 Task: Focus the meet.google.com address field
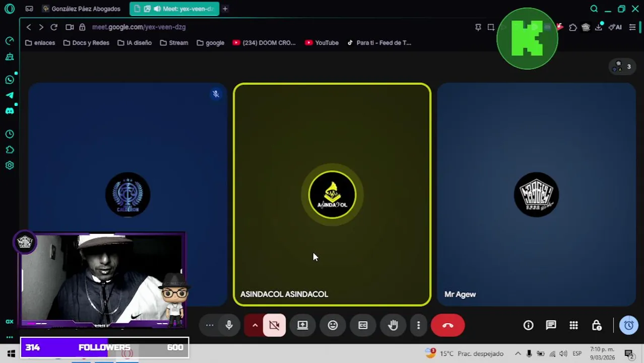tap(139, 27)
